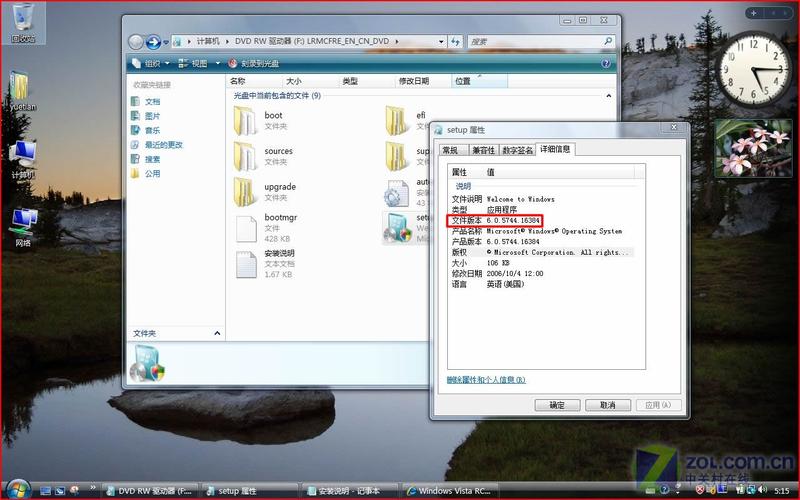Image resolution: width=800 pixels, height=500 pixels.
Task: Sort by 位置 column header
Action: (480, 81)
